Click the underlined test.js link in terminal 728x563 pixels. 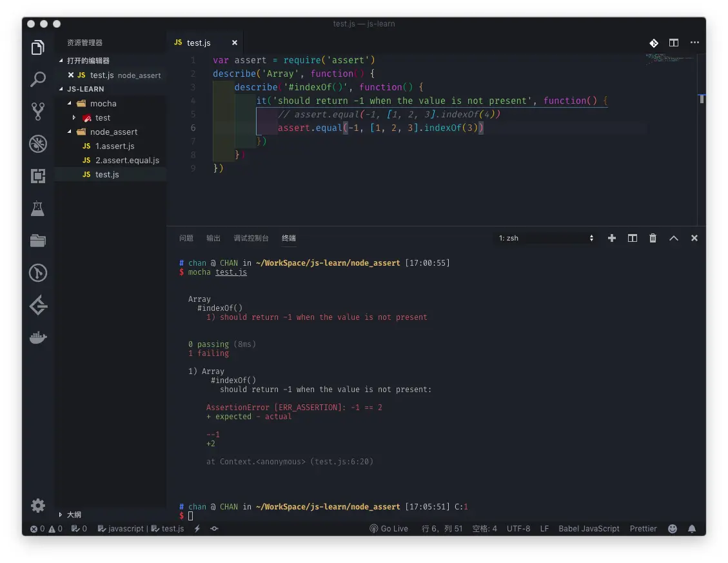[x=231, y=272]
